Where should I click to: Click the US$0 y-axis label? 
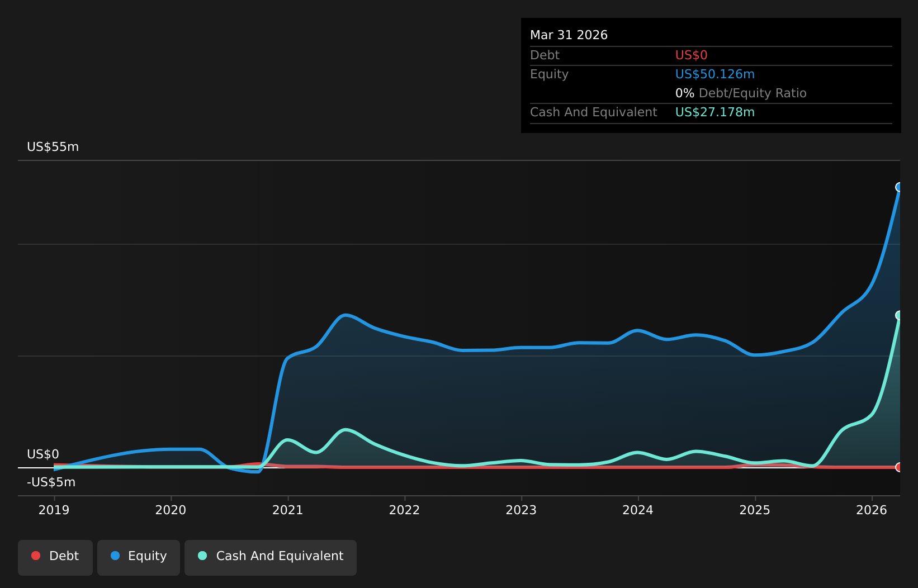pyautogui.click(x=43, y=454)
